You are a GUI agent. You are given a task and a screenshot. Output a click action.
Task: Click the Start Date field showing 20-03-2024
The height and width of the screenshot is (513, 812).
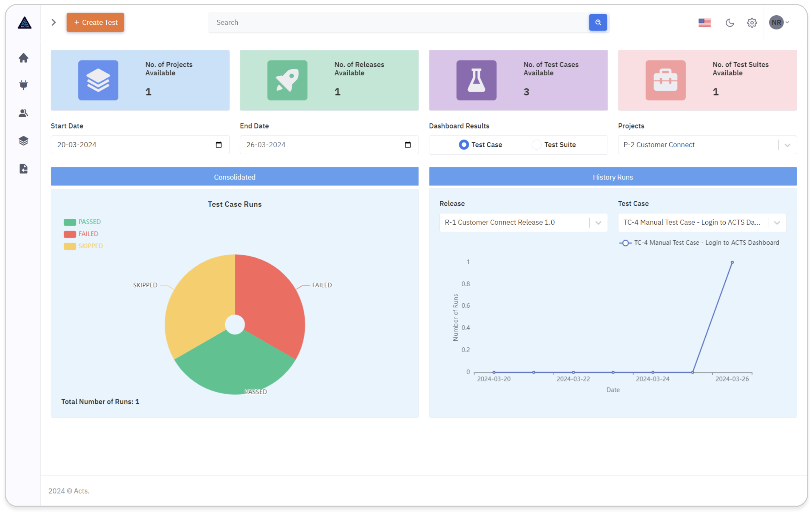(x=140, y=145)
